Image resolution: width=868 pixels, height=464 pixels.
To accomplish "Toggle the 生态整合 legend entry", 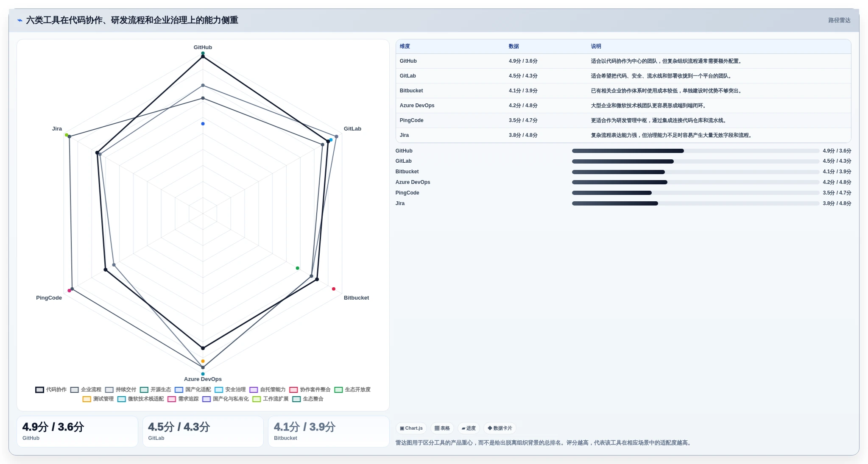I will (x=308, y=399).
